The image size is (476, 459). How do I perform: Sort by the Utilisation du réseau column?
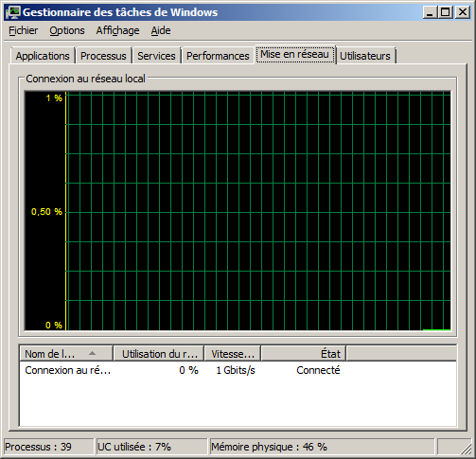coord(159,354)
